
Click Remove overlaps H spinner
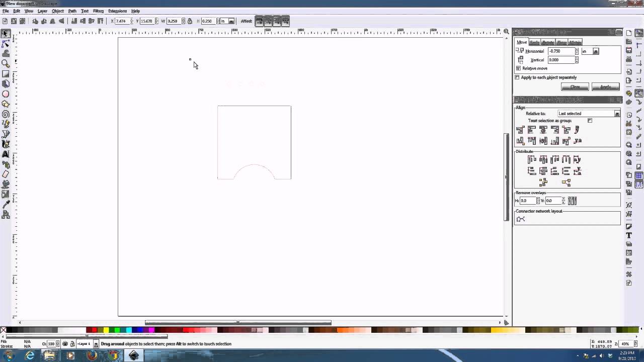click(538, 201)
